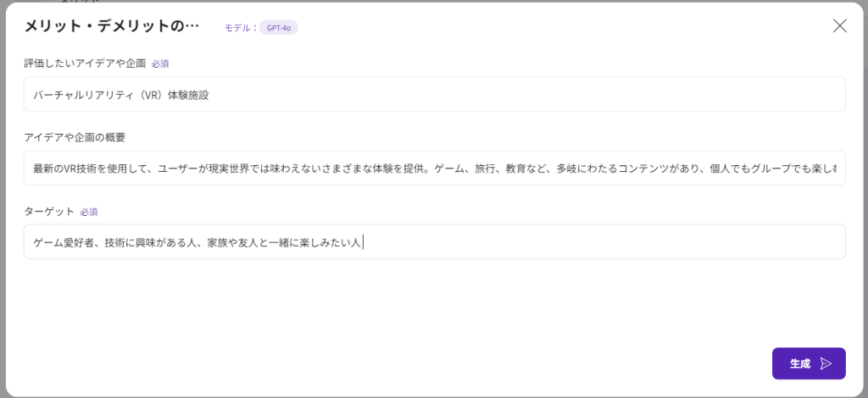Click the ターゲット field label

coord(49,211)
